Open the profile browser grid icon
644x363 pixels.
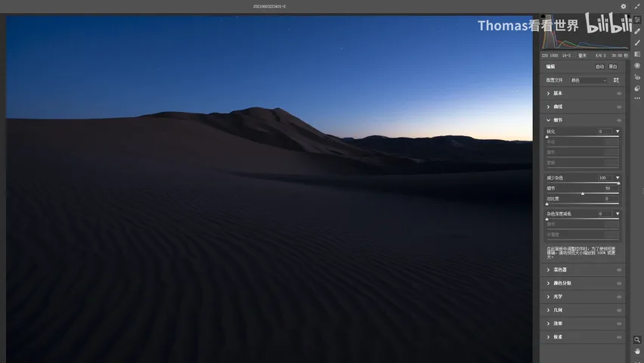[616, 80]
